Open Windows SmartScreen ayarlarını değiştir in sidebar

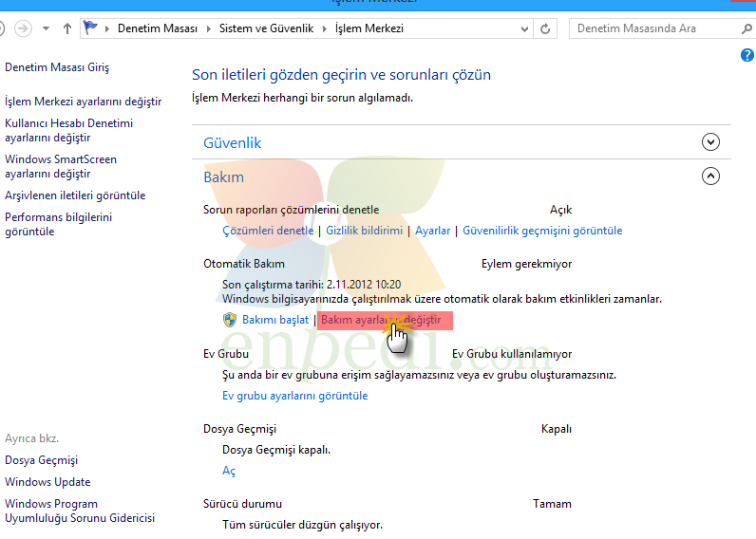click(x=61, y=167)
